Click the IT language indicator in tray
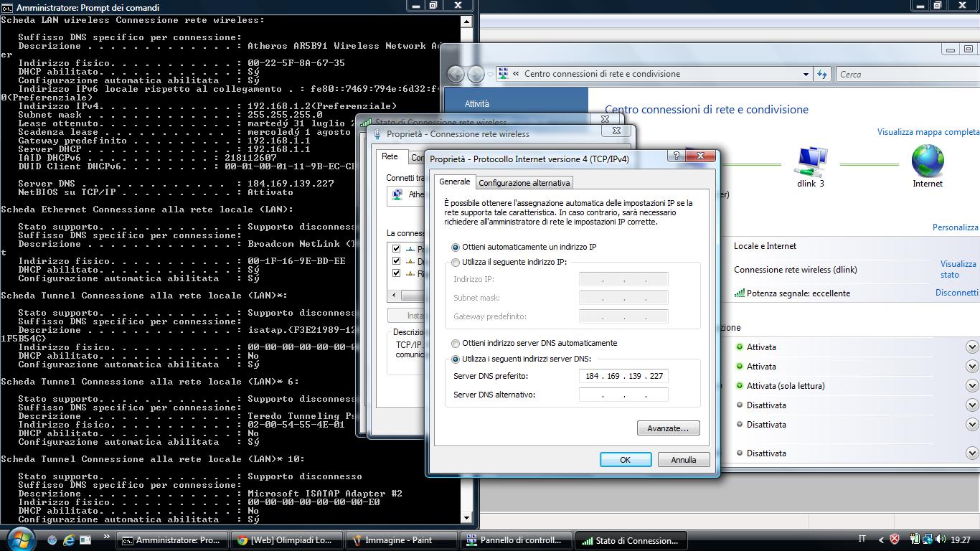The image size is (980, 551). pyautogui.click(x=862, y=539)
